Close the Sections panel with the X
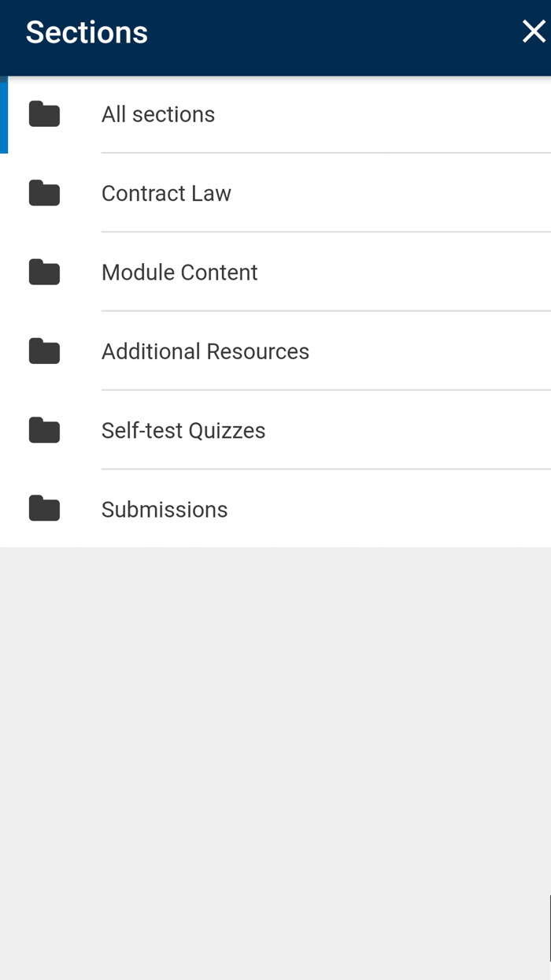This screenshot has width=551, height=980. coord(534,32)
